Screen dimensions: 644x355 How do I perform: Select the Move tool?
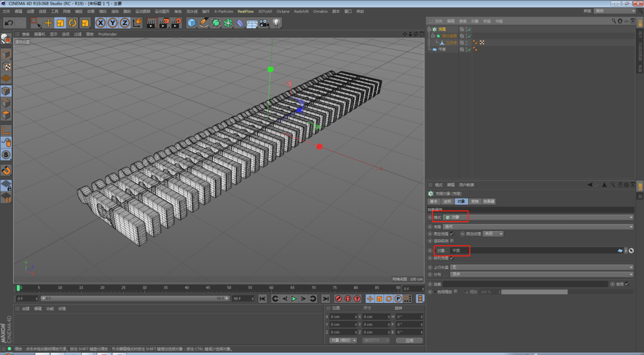click(48, 23)
